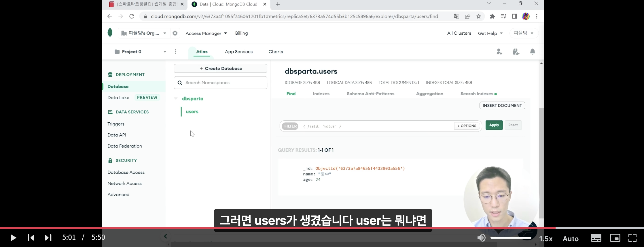Play the video
Image resolution: width=644 pixels, height=247 pixels.
[x=13, y=238]
